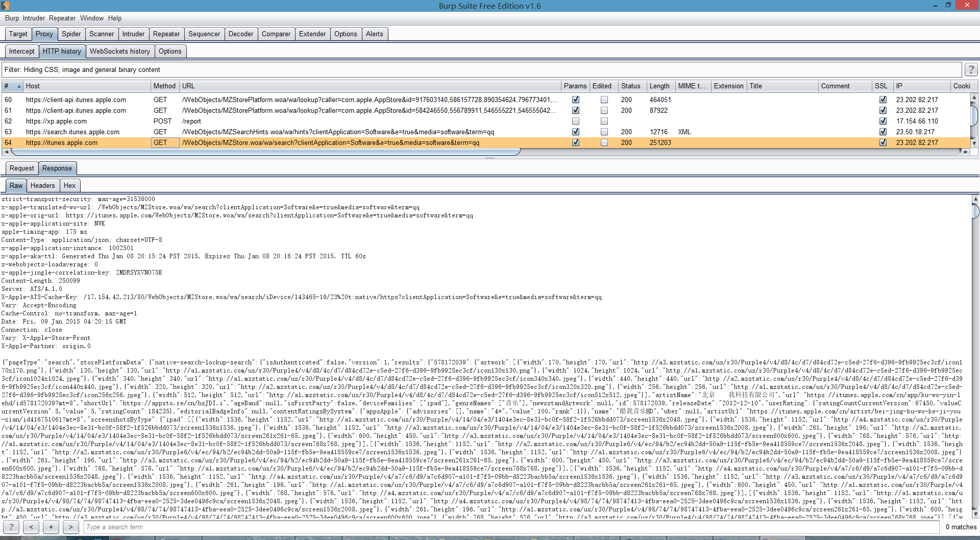
Task: Go to previous search match
Action: [31, 527]
